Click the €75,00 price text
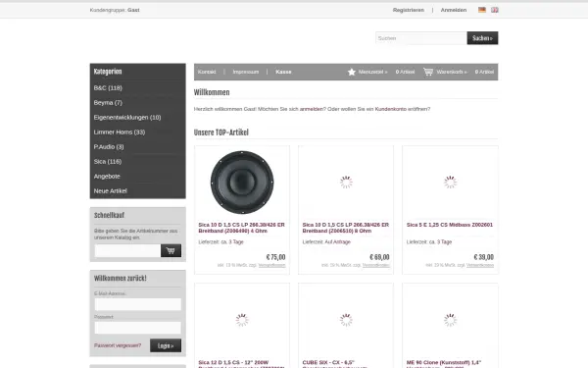588x368 pixels. point(275,257)
